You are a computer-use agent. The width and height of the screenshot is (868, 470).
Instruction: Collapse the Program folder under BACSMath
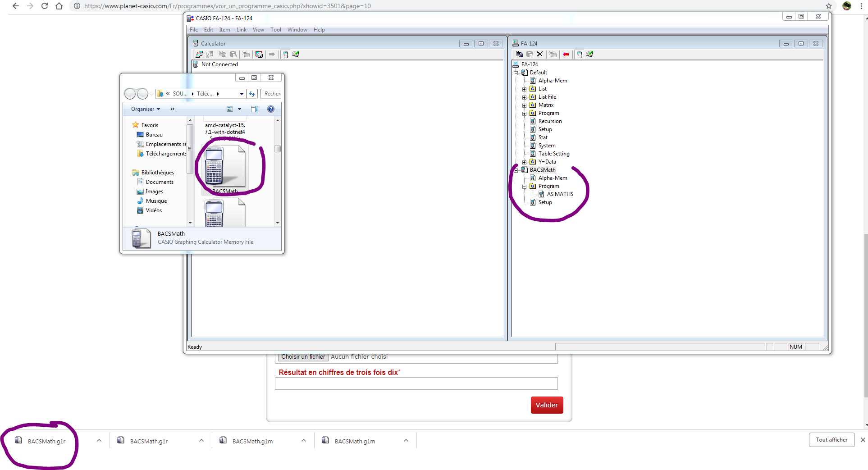(x=525, y=186)
